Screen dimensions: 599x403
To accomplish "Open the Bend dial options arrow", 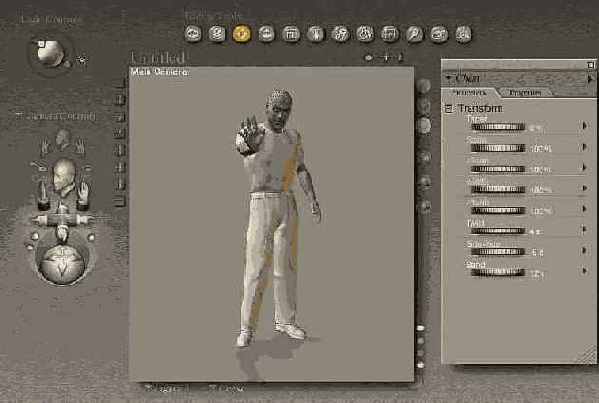I will 584,271.
